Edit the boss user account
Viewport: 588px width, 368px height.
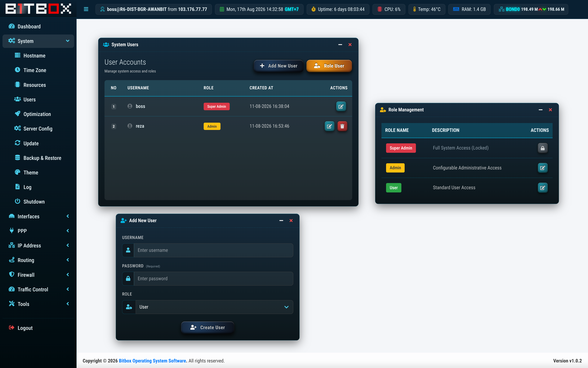click(x=341, y=106)
